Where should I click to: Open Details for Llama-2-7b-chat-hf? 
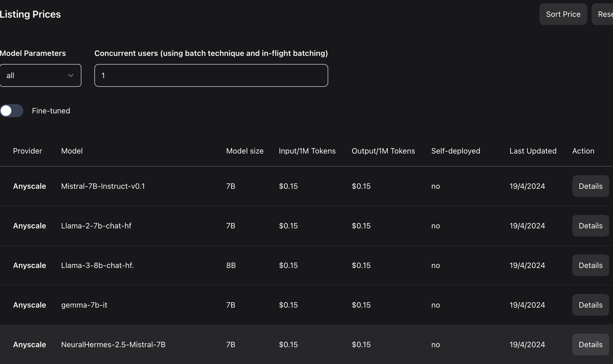point(590,226)
